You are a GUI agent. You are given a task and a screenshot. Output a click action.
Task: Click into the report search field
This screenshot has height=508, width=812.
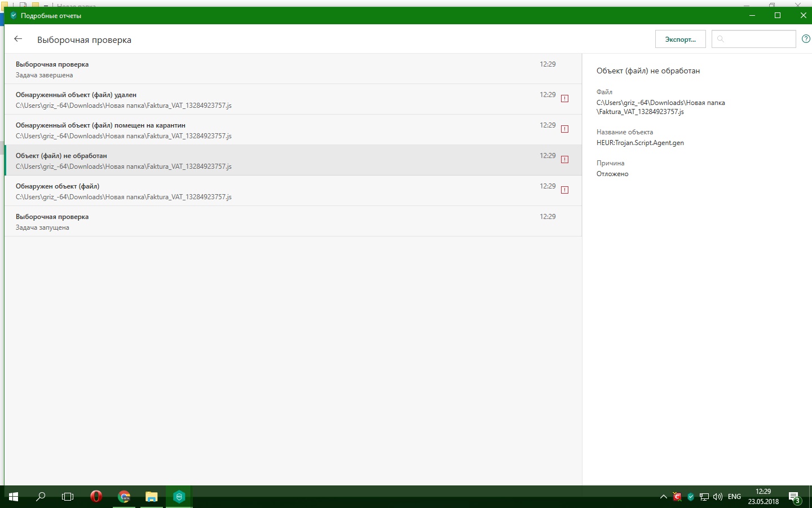pos(754,39)
